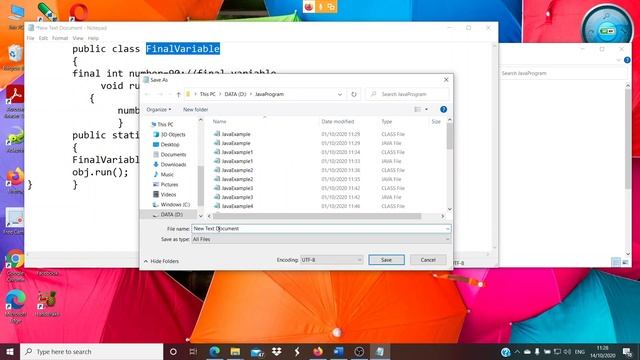Open the Organize dropdown menu
The image size is (640, 360).
[x=159, y=109]
